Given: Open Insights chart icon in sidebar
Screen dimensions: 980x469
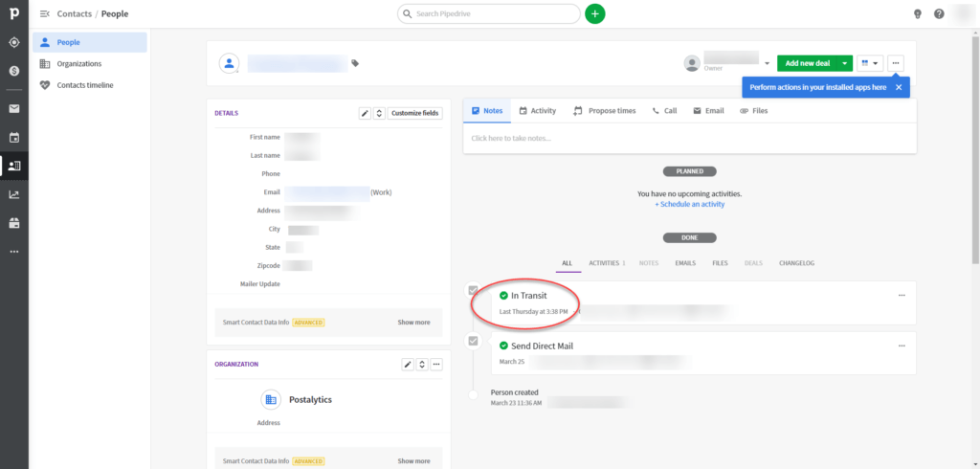Looking at the screenshot, I should (x=13, y=194).
